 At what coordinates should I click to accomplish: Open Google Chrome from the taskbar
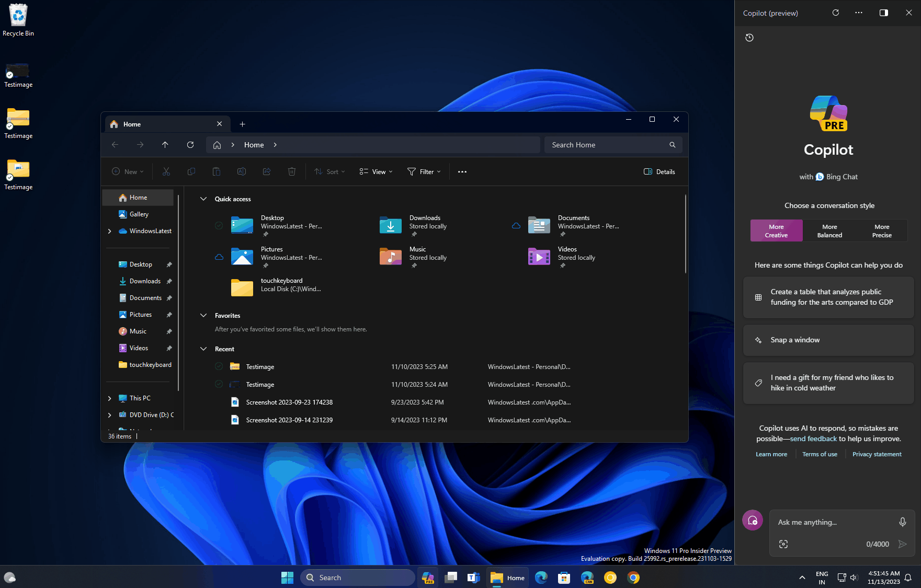pyautogui.click(x=633, y=578)
